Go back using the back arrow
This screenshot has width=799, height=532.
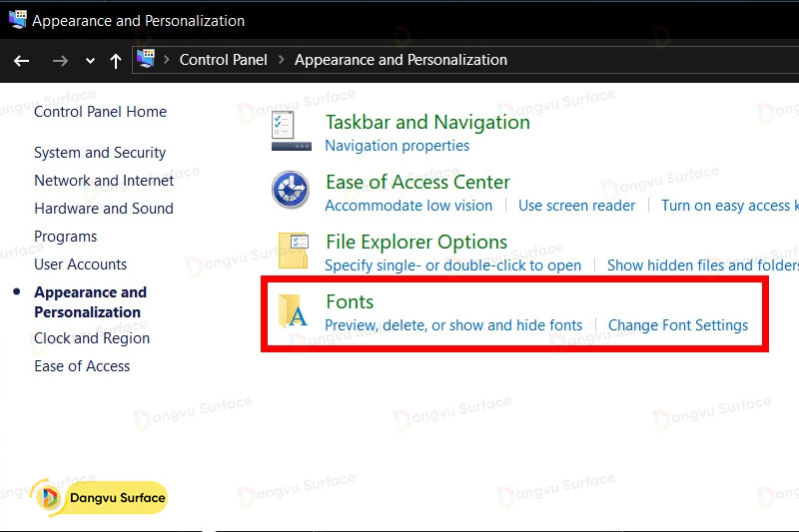21,61
